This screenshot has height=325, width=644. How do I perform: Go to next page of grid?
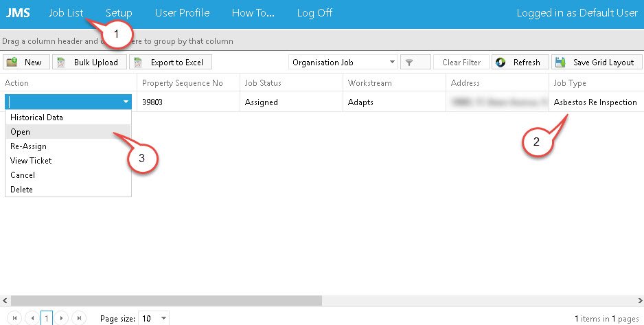[x=61, y=318]
